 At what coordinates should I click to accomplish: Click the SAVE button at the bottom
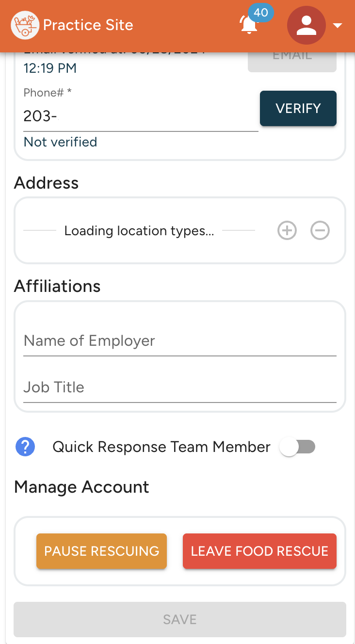180,619
